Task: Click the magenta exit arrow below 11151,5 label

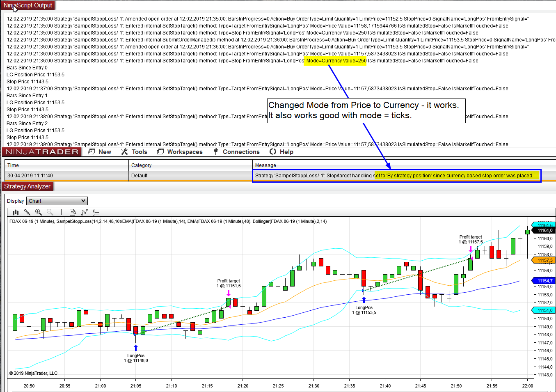Action: pyautogui.click(x=229, y=293)
